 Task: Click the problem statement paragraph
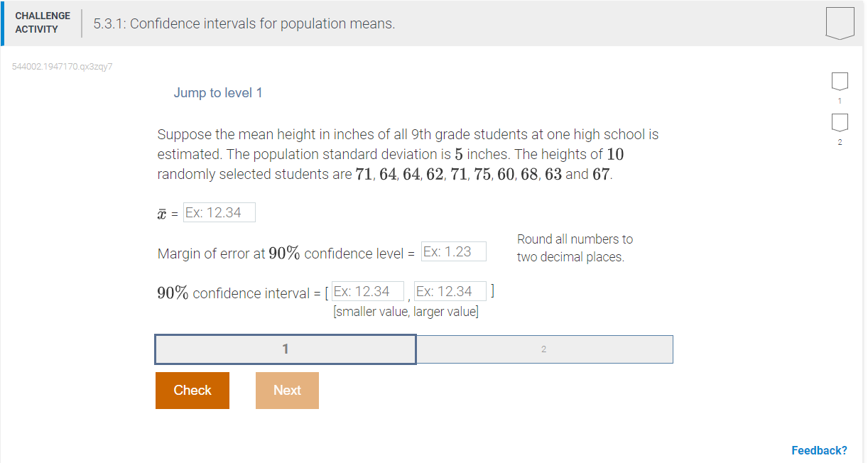coord(407,153)
